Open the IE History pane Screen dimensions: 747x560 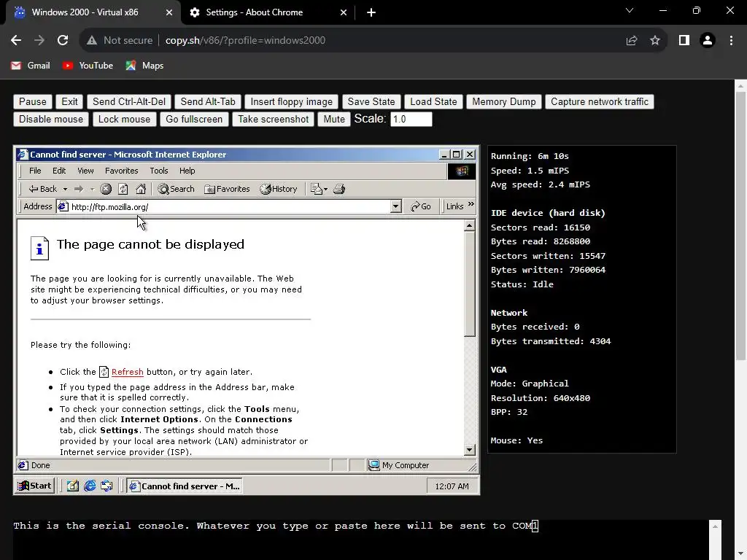click(x=279, y=189)
